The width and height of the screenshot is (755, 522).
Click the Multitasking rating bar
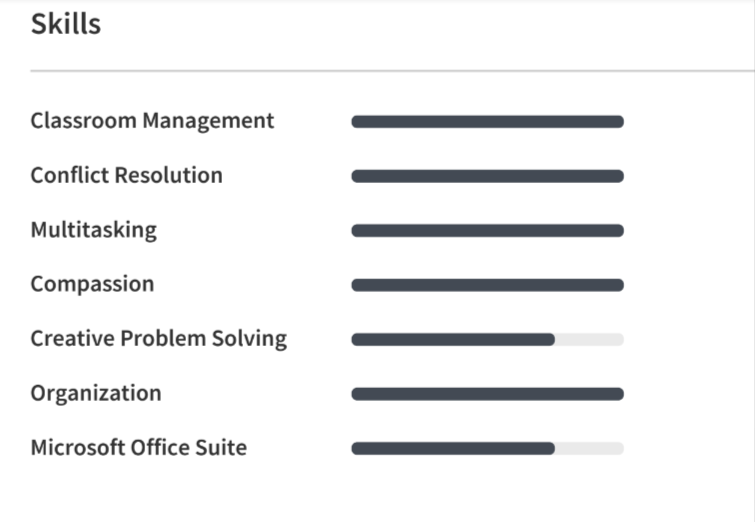coord(488,231)
